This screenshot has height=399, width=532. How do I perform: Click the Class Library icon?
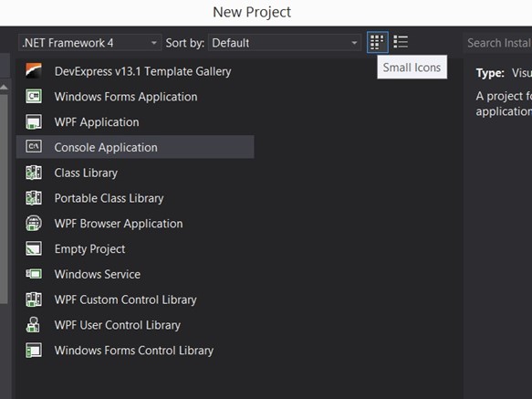[x=34, y=173]
